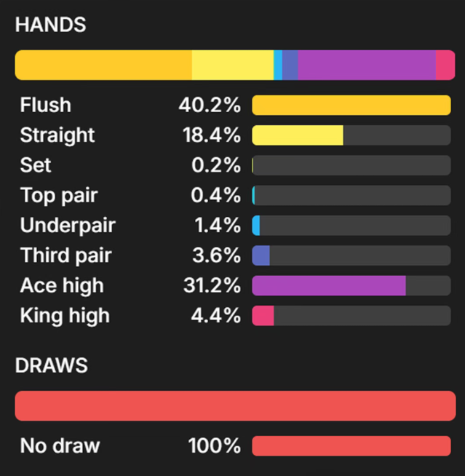The height and width of the screenshot is (476, 465).
Task: Select the King high pink bar
Action: pos(263,315)
